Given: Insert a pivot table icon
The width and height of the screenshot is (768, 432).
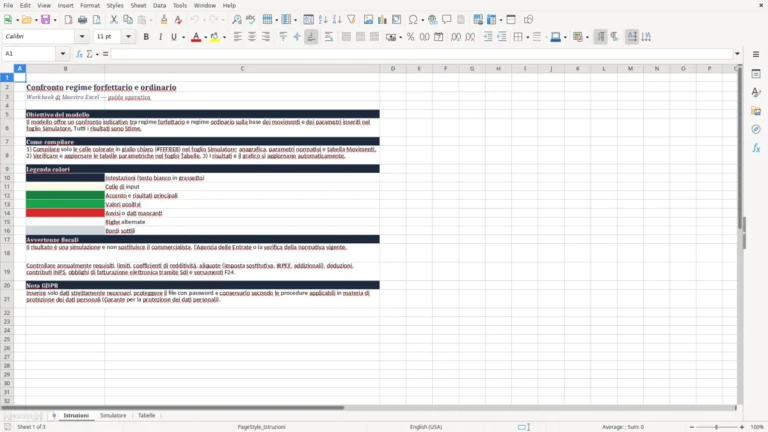Looking at the screenshot, I should click(x=397, y=20).
